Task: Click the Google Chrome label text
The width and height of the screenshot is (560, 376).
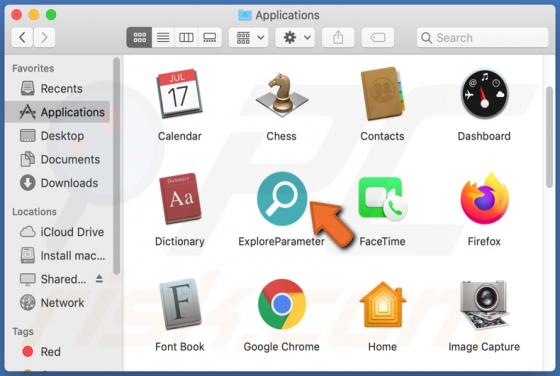Action: point(281,346)
